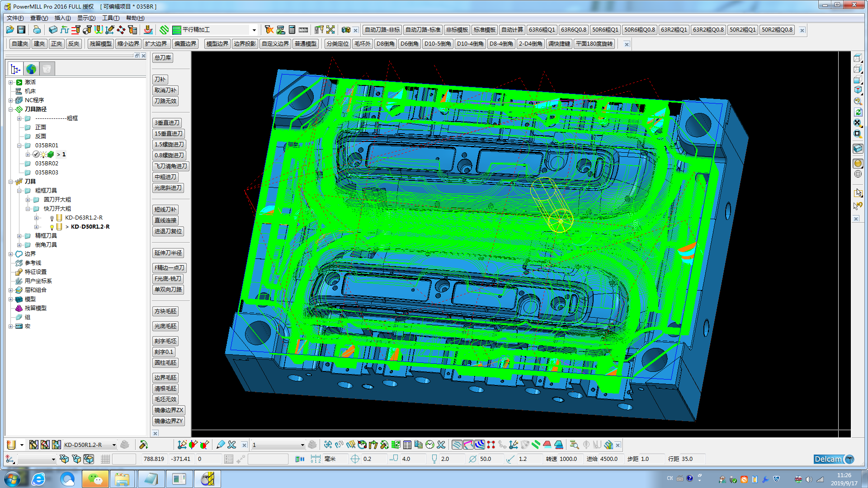
Task: Open project folder icon in main toolbar
Action: click(x=10, y=30)
